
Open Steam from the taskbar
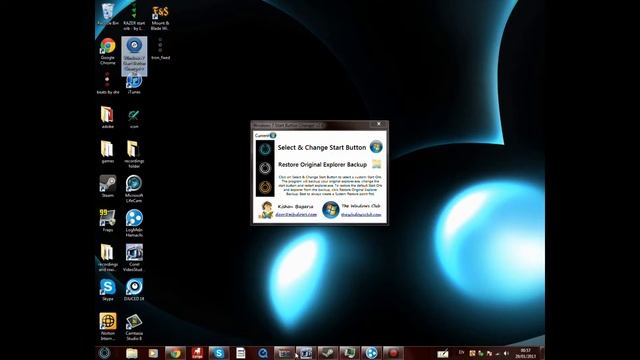[x=328, y=353]
